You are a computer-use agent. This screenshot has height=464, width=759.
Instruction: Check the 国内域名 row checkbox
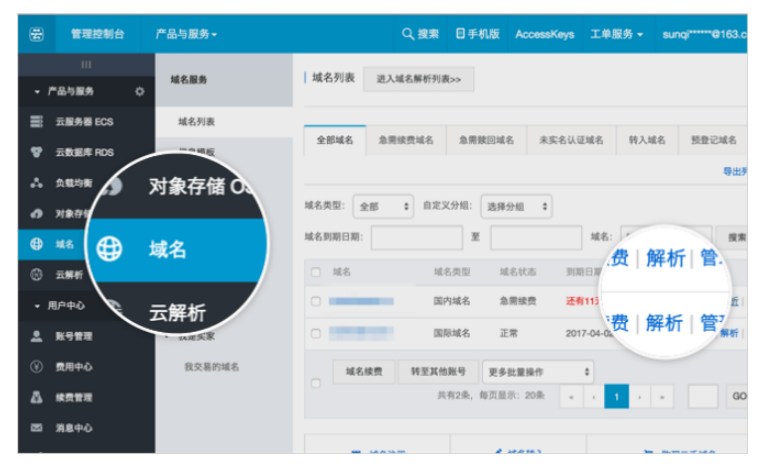click(x=316, y=301)
